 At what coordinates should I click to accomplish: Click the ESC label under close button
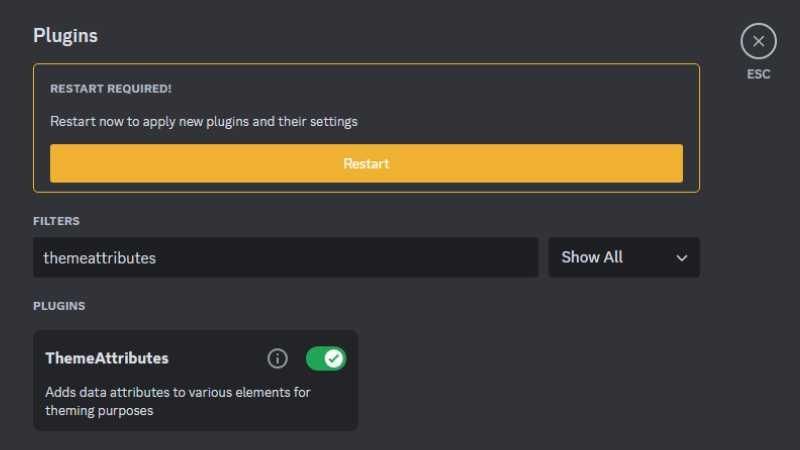click(758, 74)
